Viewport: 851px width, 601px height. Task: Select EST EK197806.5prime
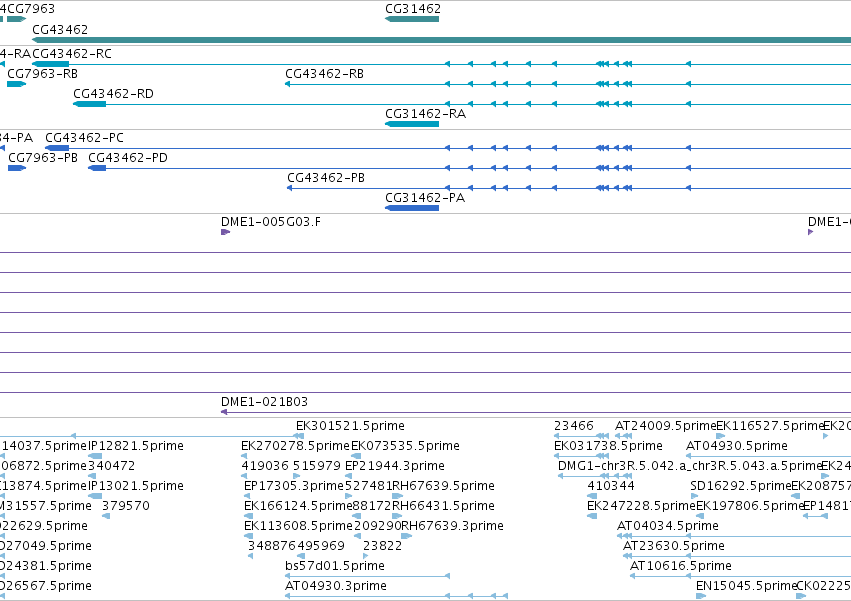click(x=750, y=506)
